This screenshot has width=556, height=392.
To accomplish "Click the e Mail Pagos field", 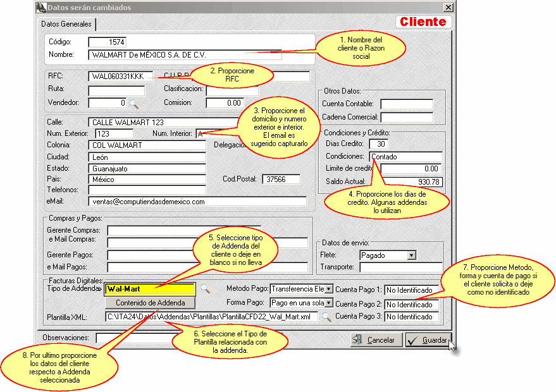I will [x=207, y=267].
